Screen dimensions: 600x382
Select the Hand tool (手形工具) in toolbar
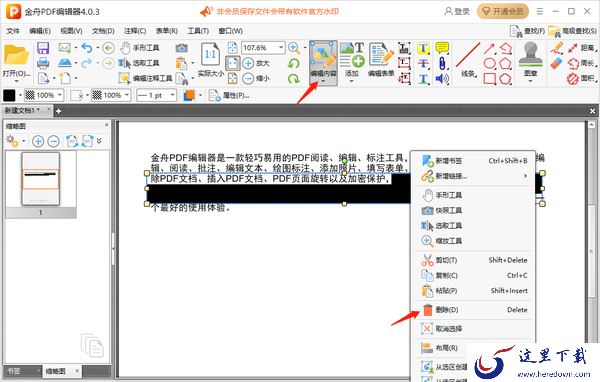coord(139,48)
